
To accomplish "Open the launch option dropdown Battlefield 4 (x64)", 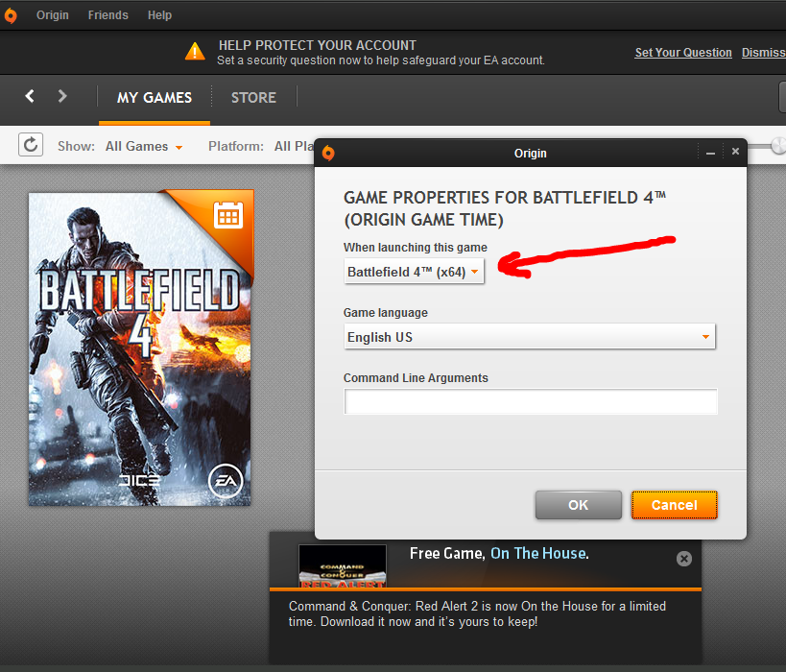I will point(414,272).
